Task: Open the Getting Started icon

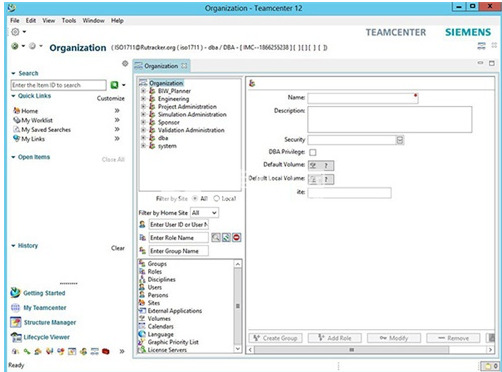Action: [15, 293]
